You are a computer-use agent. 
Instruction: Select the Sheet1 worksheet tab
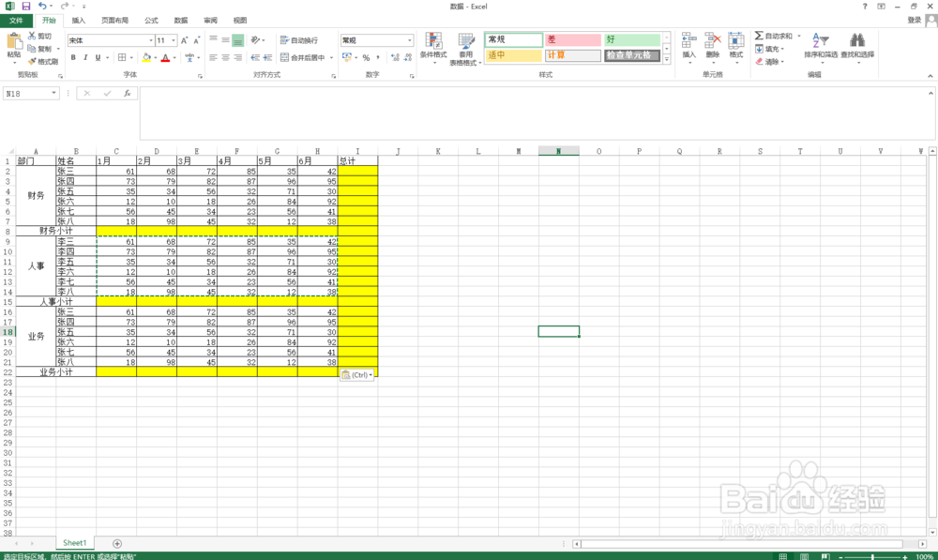(x=75, y=543)
